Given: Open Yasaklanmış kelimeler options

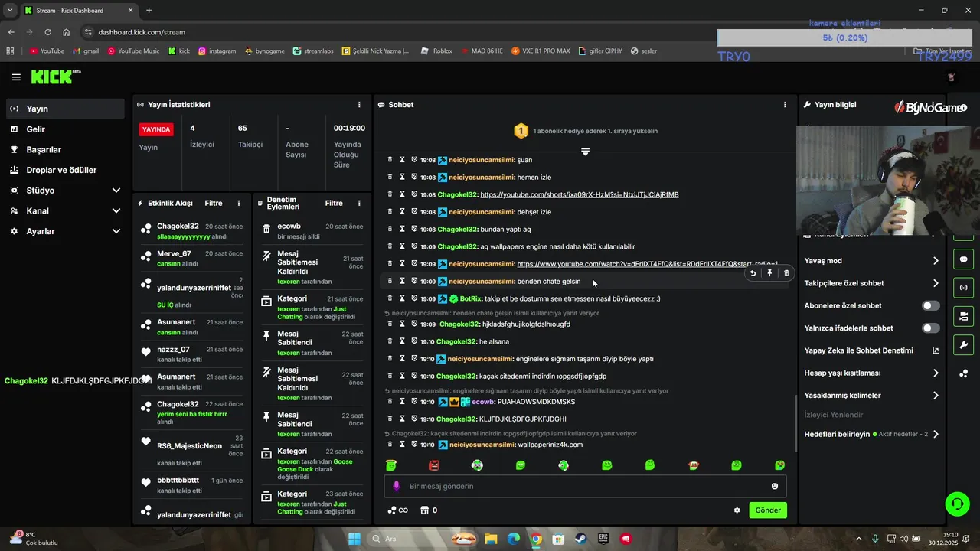Looking at the screenshot, I should (x=936, y=396).
